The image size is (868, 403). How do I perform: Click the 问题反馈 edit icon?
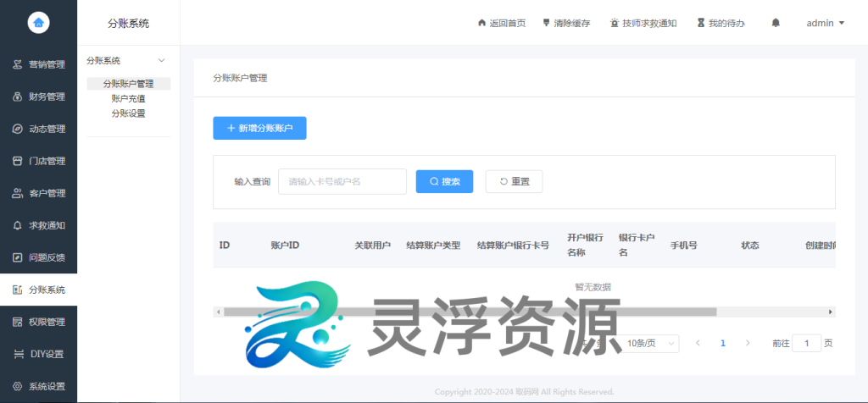pyautogui.click(x=18, y=257)
